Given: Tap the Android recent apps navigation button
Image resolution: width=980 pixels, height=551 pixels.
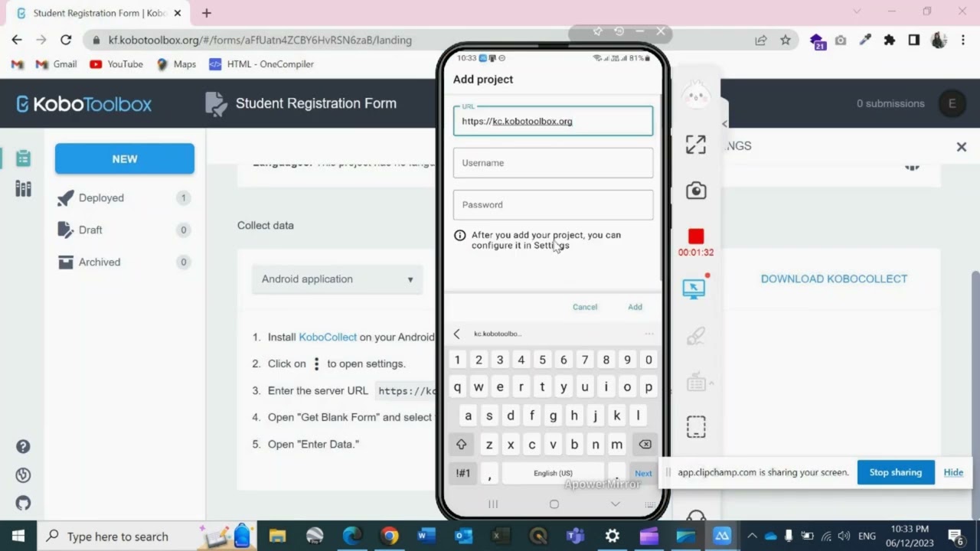Looking at the screenshot, I should point(493,504).
